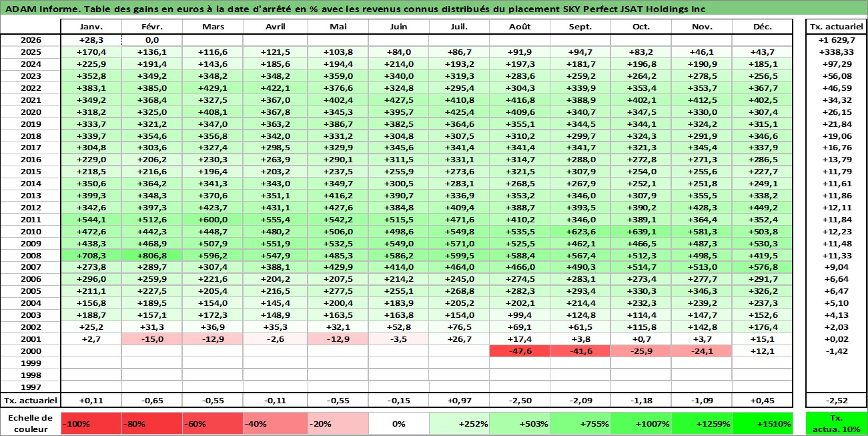Select the 'Déc.' column header
Screen dimensions: 868x436
762,27
